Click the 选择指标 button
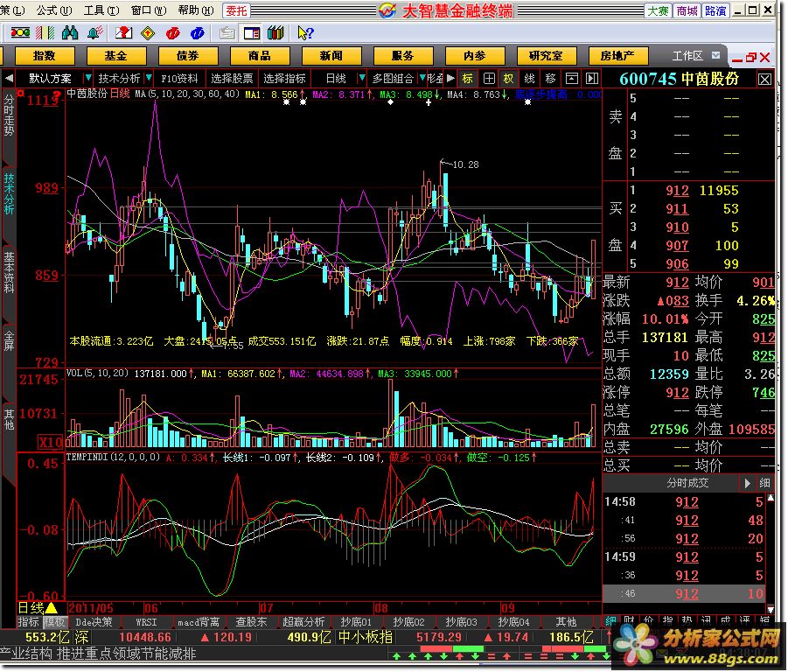Viewport: 788px width, 672px height. coord(284,79)
